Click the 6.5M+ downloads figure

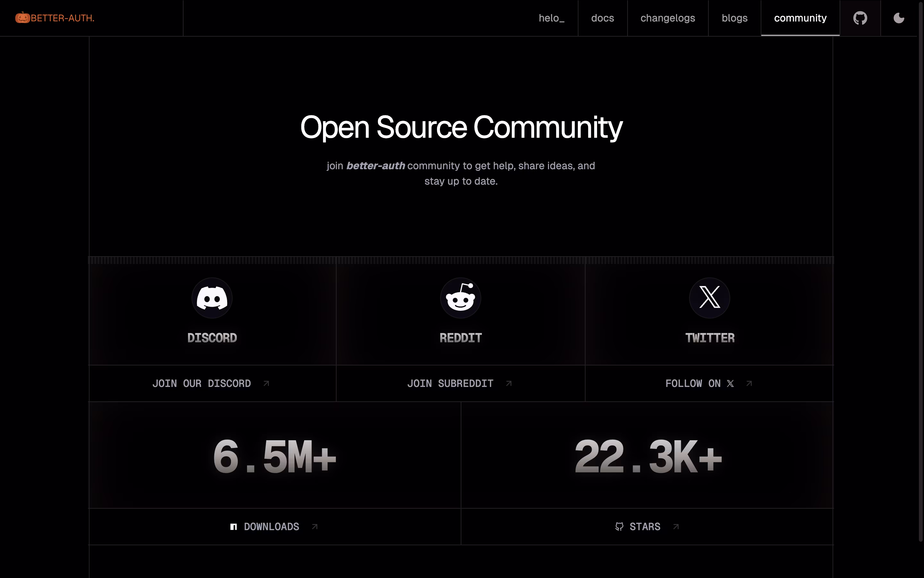275,456
